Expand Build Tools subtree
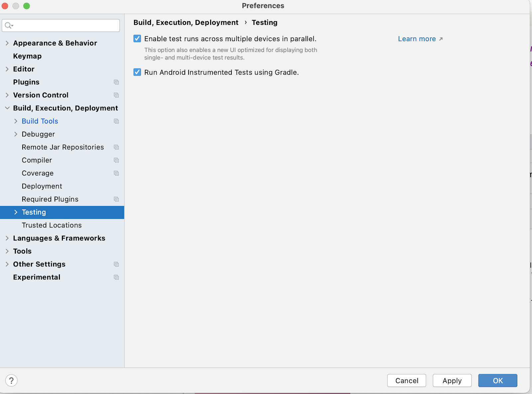This screenshot has width=532, height=394. click(16, 121)
